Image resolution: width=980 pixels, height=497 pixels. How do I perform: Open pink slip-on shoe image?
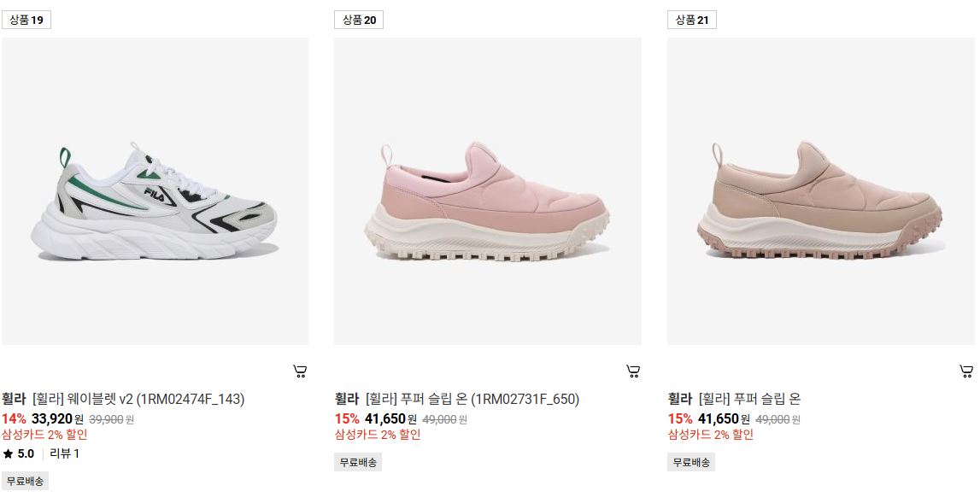(488, 191)
